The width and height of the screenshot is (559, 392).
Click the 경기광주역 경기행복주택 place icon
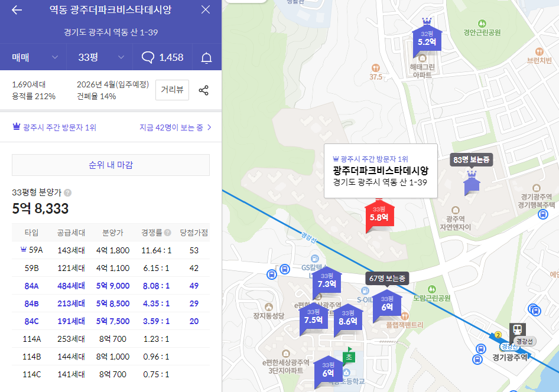click(x=536, y=188)
